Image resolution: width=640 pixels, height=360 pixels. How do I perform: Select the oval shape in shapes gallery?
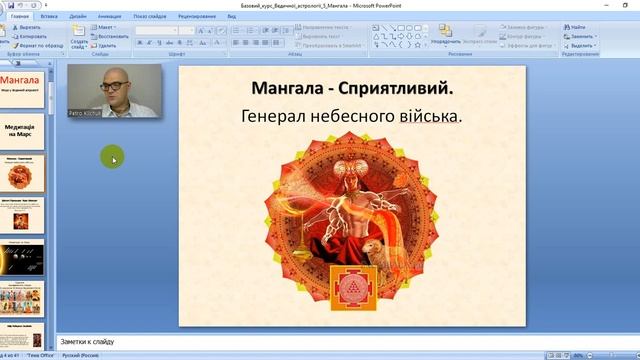coord(409,28)
